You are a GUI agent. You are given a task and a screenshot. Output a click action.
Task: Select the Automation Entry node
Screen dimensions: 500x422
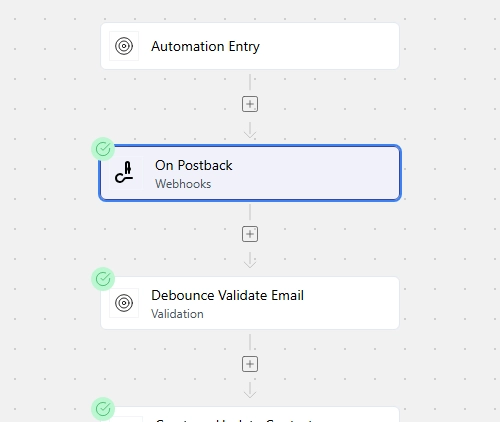pos(250,46)
